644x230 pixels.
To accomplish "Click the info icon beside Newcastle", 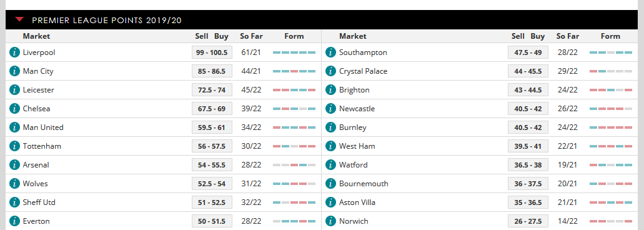I will 330,109.
